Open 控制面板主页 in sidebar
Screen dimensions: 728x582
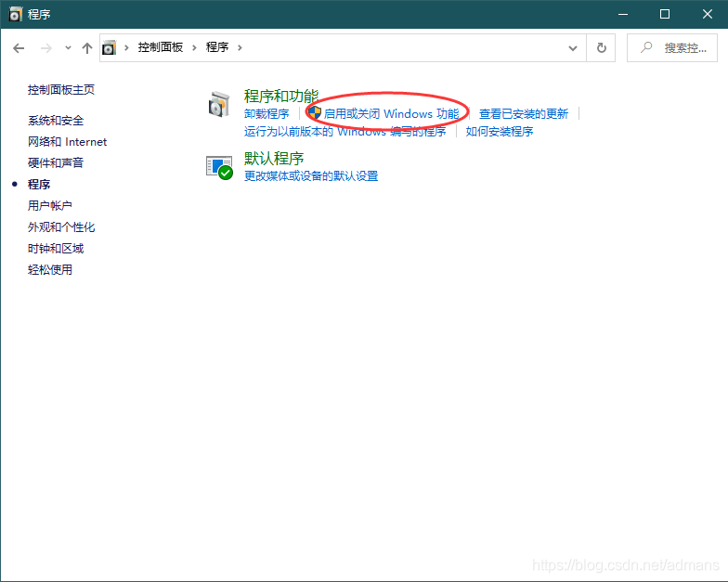point(61,89)
